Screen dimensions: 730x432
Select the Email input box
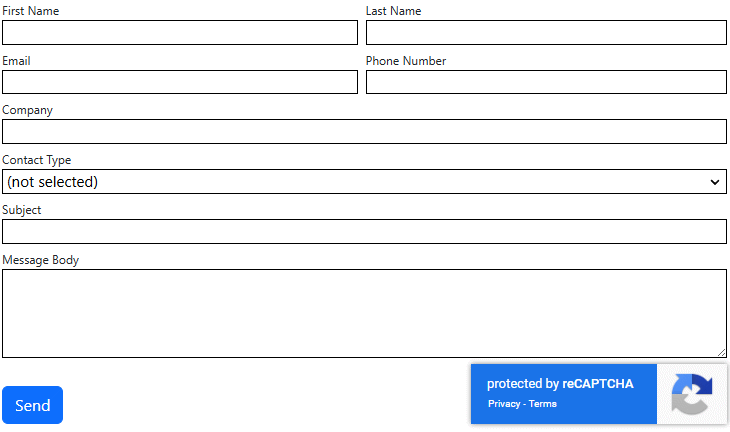(180, 82)
